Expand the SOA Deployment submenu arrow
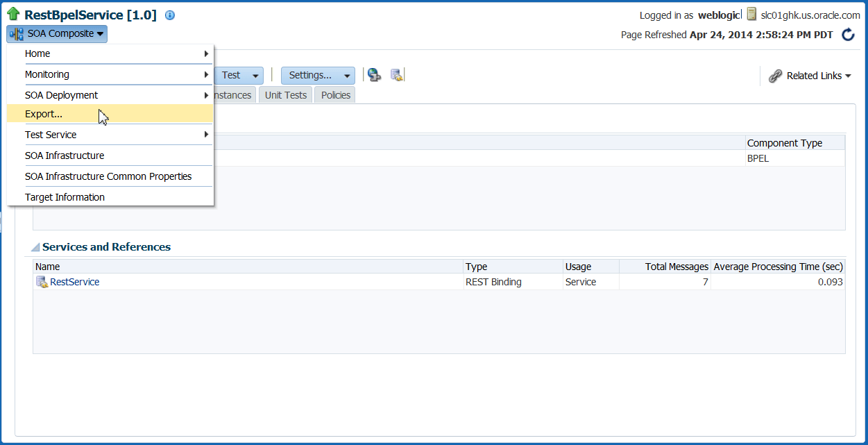Viewport: 868px width, 445px height. tap(206, 95)
